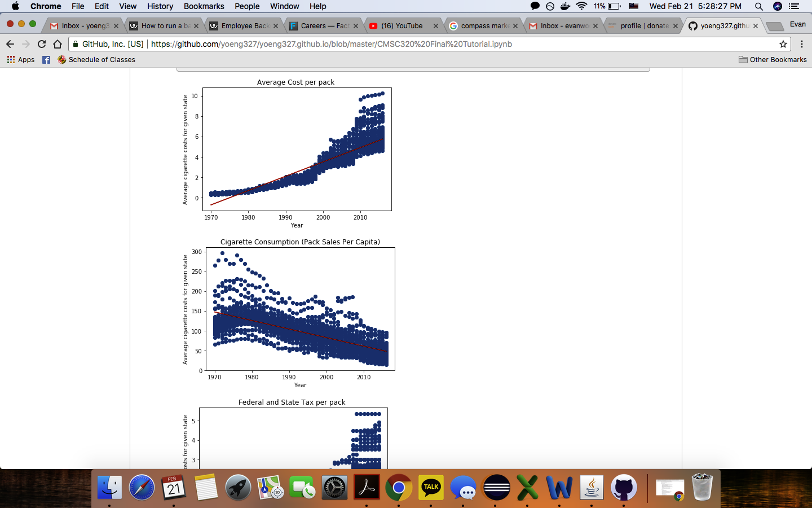
Task: Click the browser back arrow button
Action: (x=10, y=44)
